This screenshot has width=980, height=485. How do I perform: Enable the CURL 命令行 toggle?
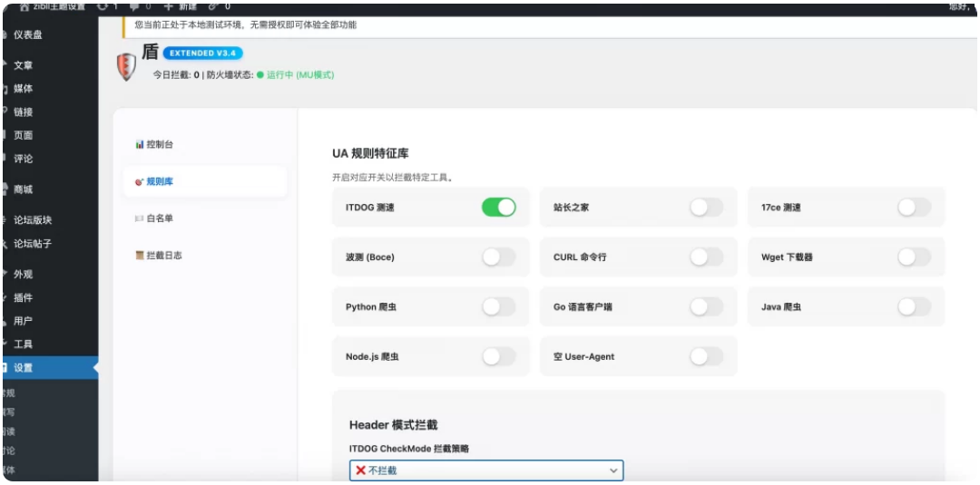pyautogui.click(x=706, y=257)
